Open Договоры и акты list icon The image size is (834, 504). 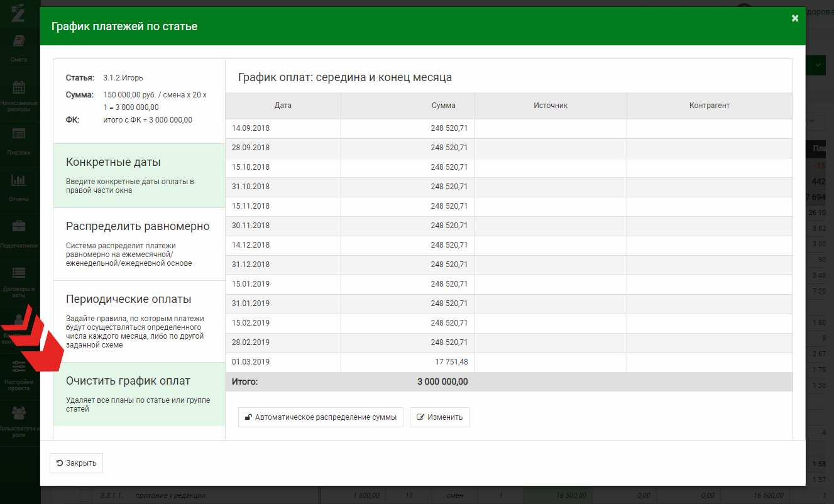19,273
